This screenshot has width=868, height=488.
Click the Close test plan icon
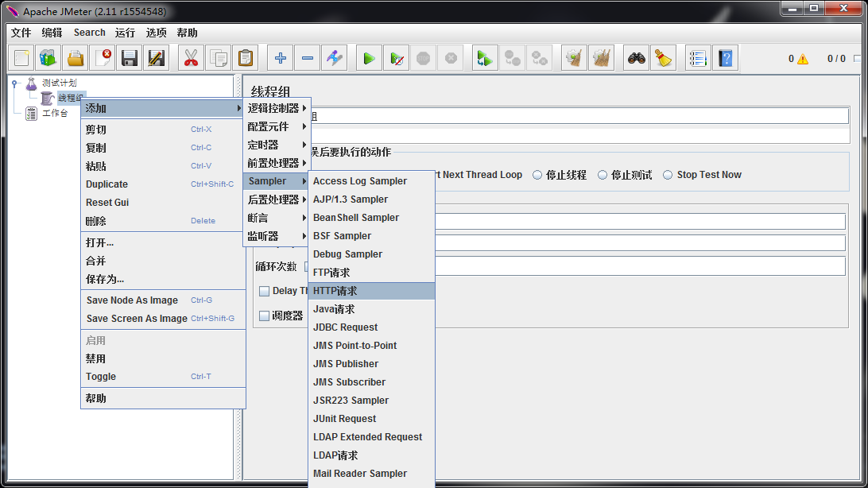103,58
